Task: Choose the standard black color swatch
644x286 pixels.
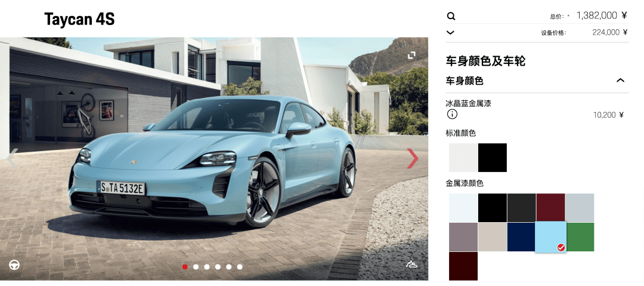Action: pyautogui.click(x=493, y=158)
